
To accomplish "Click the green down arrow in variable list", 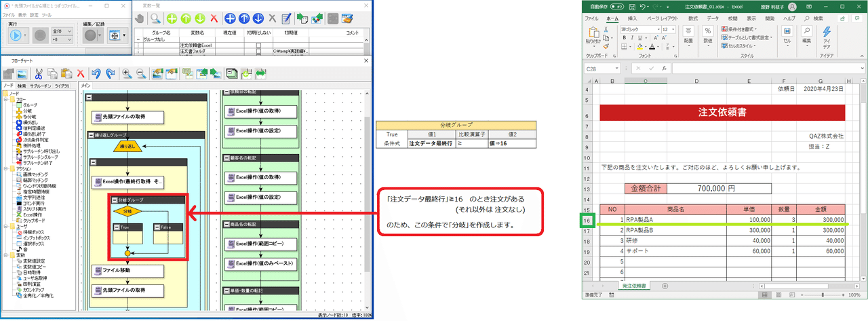I will [200, 18].
